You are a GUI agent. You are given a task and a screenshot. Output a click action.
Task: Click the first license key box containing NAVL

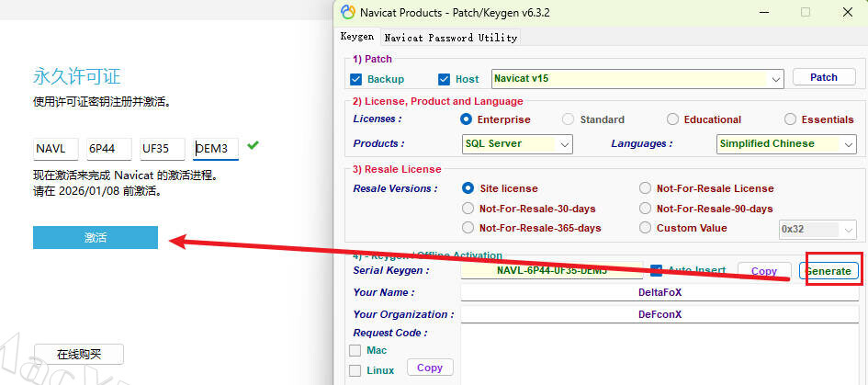click(55, 149)
